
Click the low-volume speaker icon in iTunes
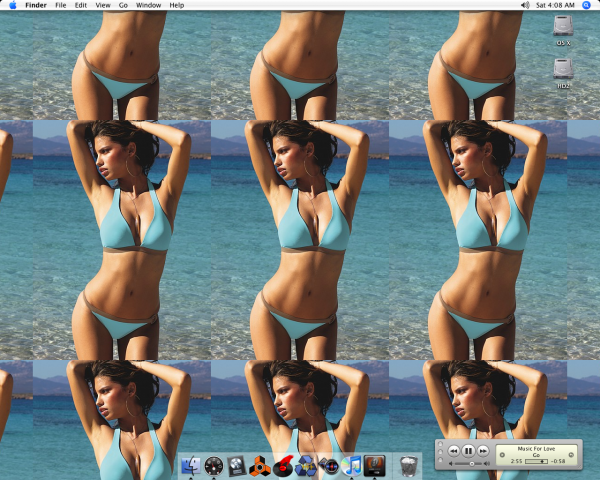click(451, 464)
